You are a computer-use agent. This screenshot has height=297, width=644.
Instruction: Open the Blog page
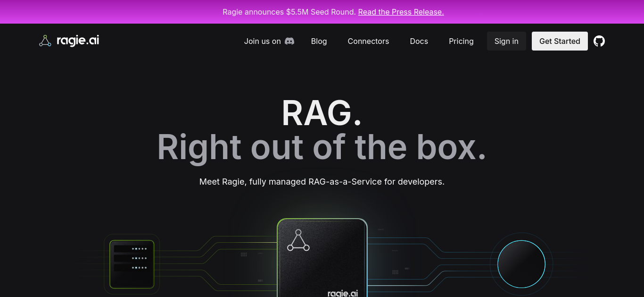tap(319, 41)
